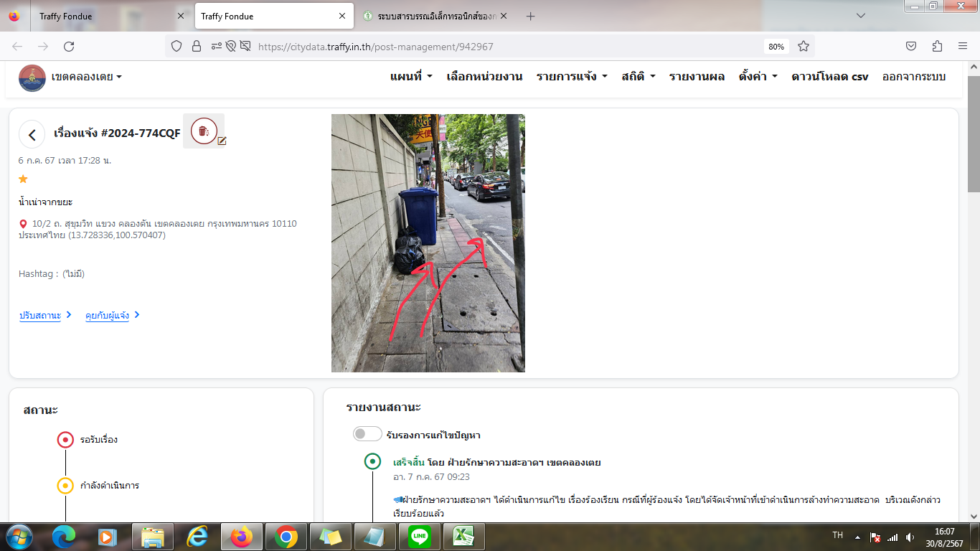Open the รายงานผล menu item

697,77
